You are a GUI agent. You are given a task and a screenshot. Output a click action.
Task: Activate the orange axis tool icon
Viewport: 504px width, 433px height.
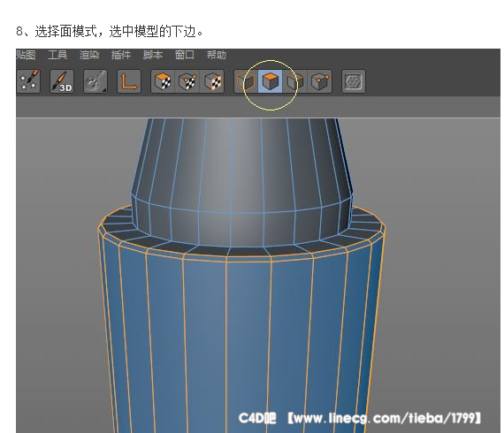(129, 81)
